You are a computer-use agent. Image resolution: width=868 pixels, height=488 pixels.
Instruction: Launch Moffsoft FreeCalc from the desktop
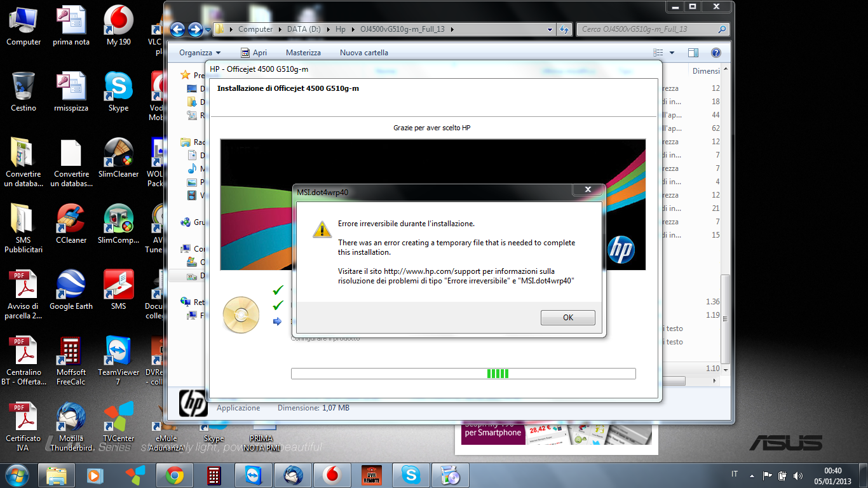point(71,360)
